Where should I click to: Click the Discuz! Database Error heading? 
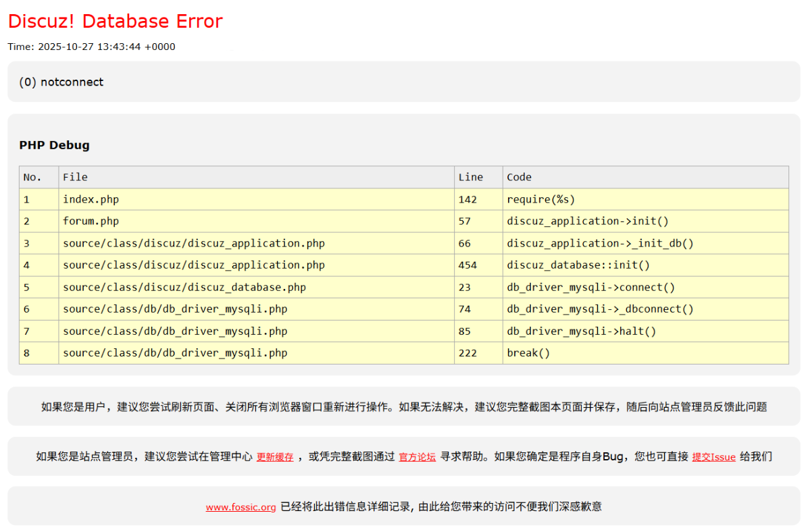[115, 22]
